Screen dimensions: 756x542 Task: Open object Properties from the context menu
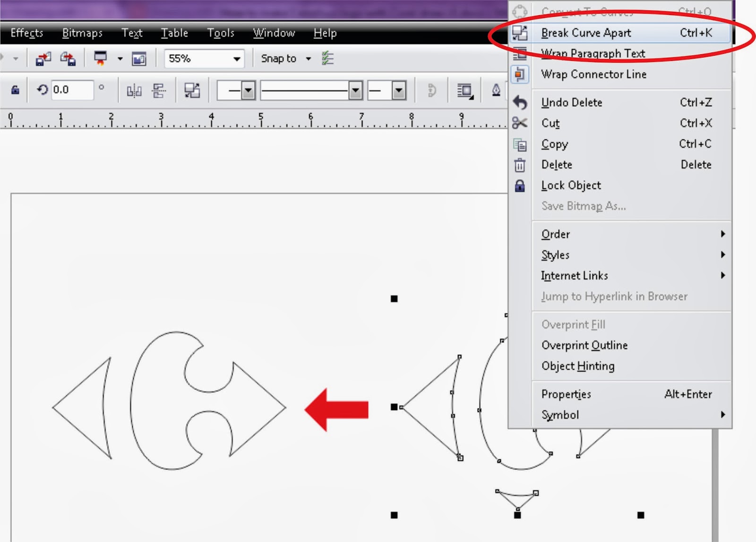566,394
